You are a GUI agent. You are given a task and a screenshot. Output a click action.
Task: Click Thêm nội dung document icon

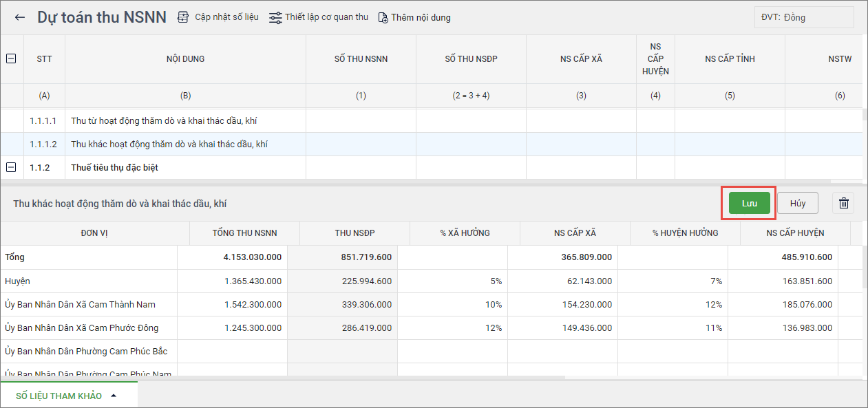tap(383, 17)
